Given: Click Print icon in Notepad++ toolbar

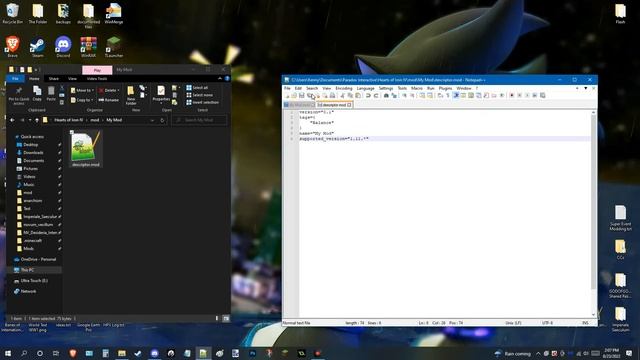Looking at the screenshot, I should pyautogui.click(x=333, y=96).
